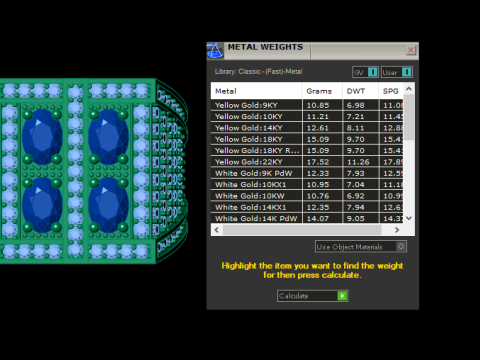Select the Yellow Gold:18KY row
The width and height of the screenshot is (480, 360).
[x=307, y=139]
